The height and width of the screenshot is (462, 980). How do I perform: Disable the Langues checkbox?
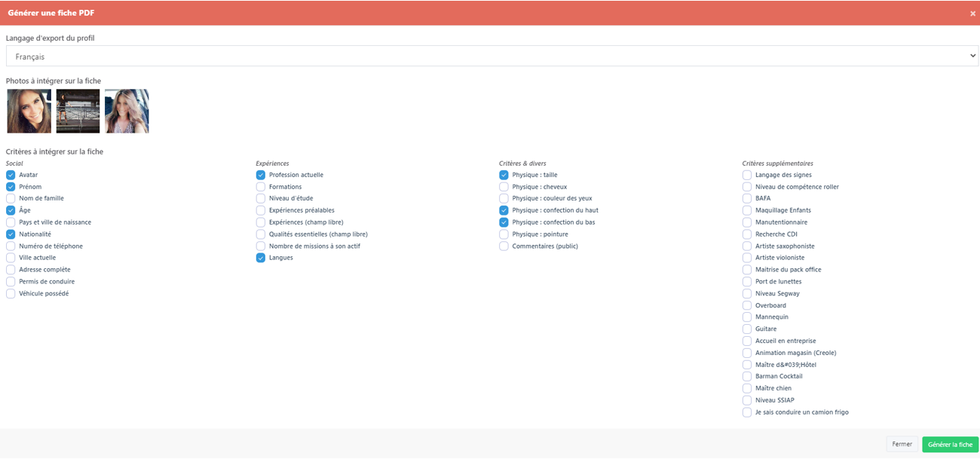click(261, 258)
